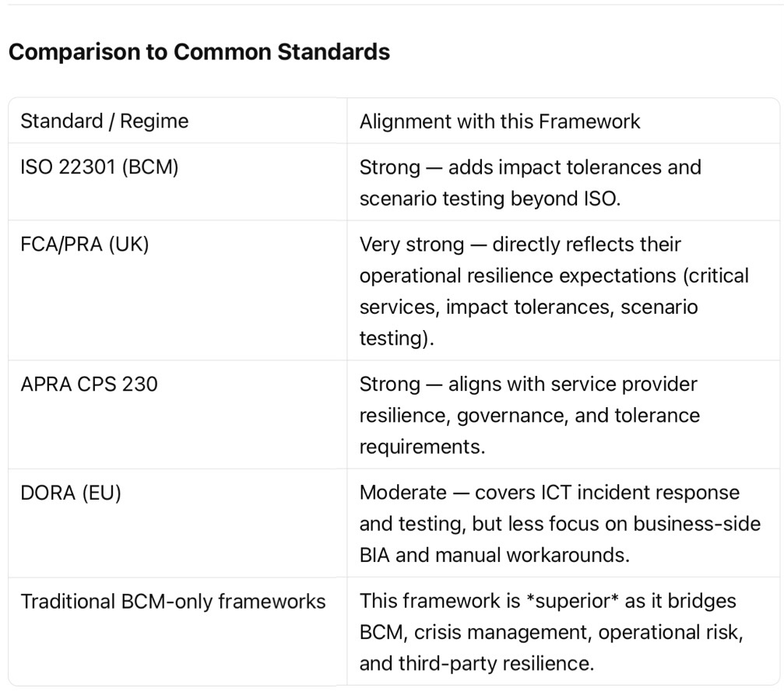Click the 'Strong — aligns with service provider' line

point(528,384)
